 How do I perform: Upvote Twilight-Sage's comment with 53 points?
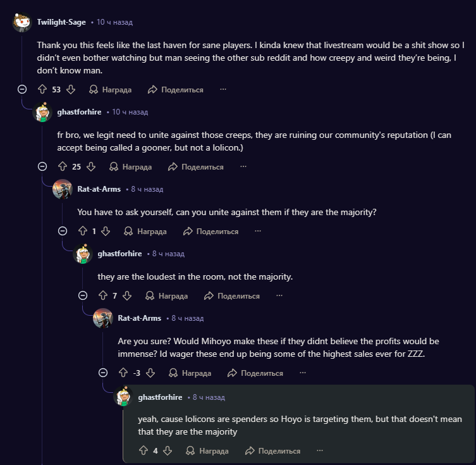[x=42, y=90]
